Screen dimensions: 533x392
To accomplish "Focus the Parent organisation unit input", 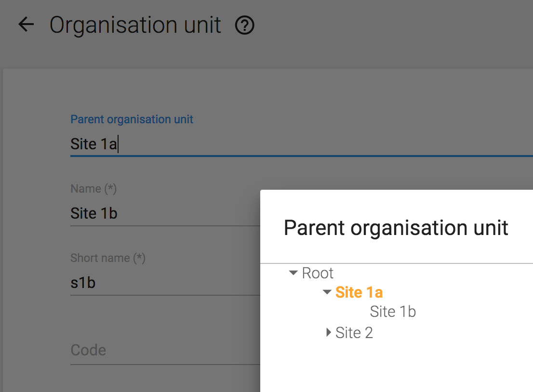I will [x=289, y=144].
